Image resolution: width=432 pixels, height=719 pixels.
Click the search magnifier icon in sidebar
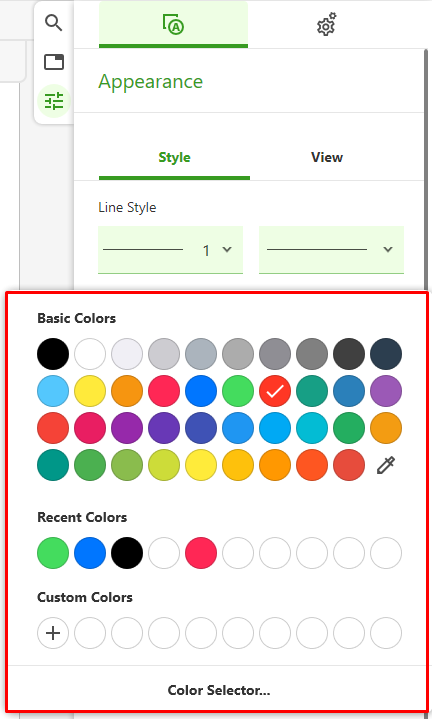tap(54, 22)
